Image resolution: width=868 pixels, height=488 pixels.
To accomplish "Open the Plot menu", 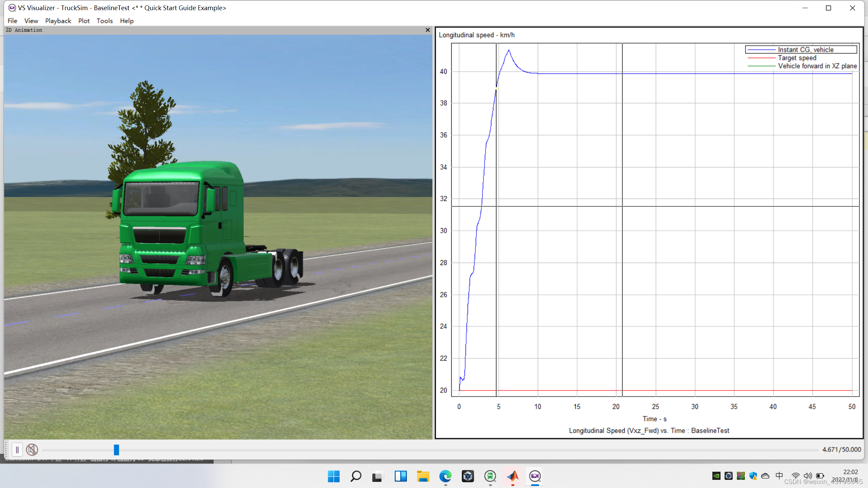I will (84, 21).
